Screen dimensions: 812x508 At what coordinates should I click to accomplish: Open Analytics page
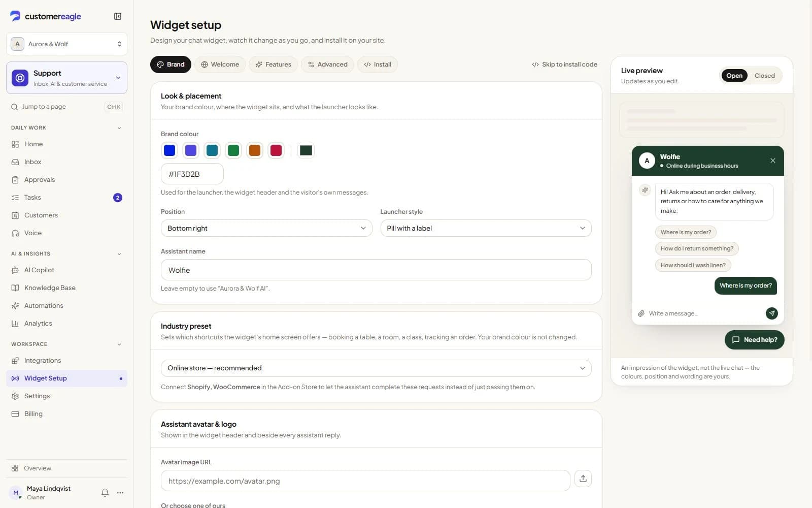coord(66,324)
